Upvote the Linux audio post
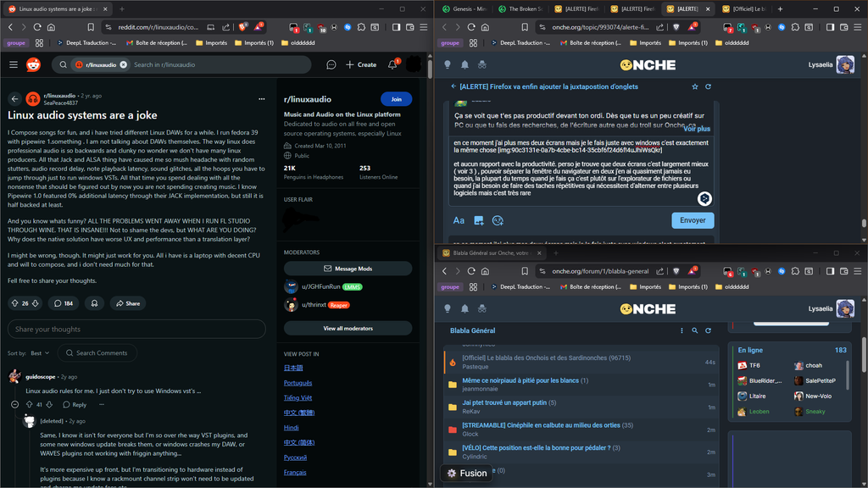Image resolution: width=868 pixels, height=488 pixels. pyautogui.click(x=14, y=303)
